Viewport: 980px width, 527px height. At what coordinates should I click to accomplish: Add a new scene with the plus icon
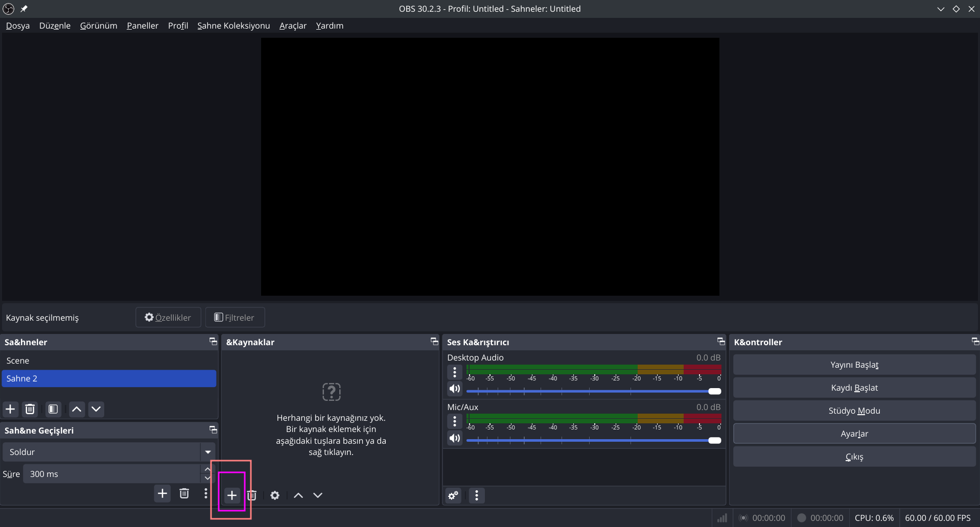point(10,409)
